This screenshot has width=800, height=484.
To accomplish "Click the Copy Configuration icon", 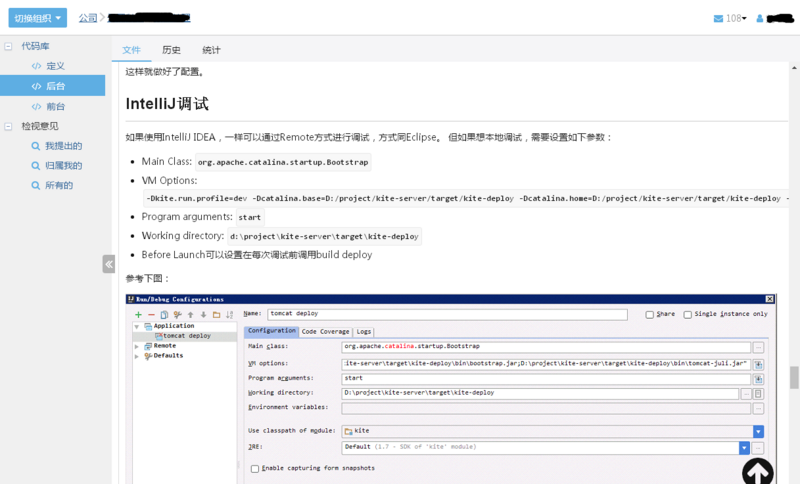I will pyautogui.click(x=164, y=315).
